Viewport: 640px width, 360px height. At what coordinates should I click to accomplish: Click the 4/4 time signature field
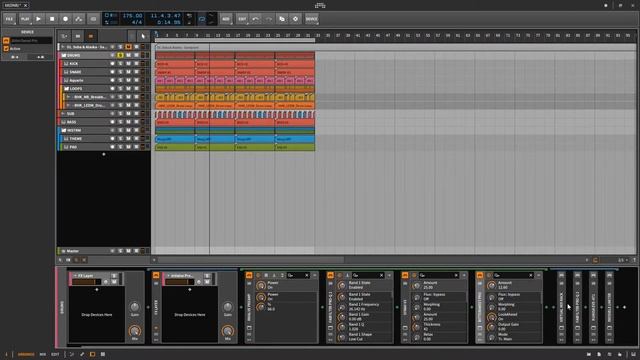click(137, 22)
